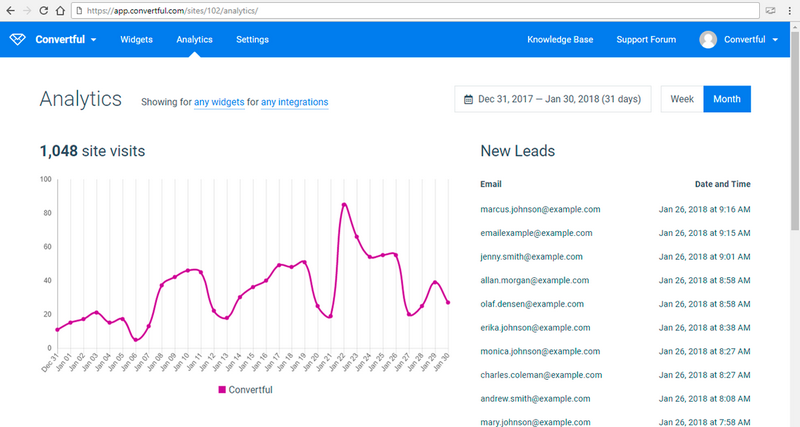Click the Jan 30 final data point

[448, 303]
